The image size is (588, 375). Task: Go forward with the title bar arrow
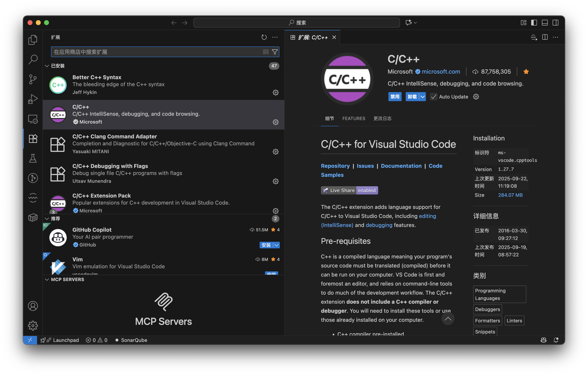[185, 23]
